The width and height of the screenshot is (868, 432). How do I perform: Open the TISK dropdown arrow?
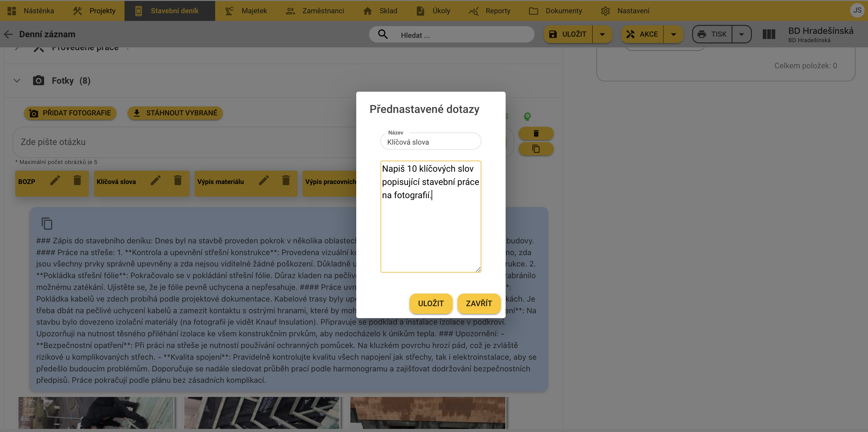point(741,34)
